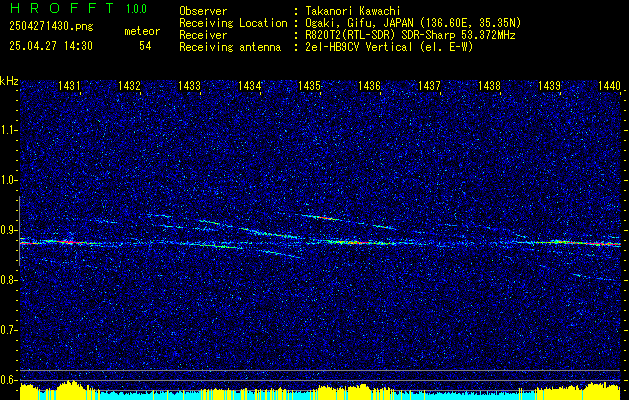Screen dimensions: 629x400
Task: Click the 1438 time marker
Action: point(489,85)
